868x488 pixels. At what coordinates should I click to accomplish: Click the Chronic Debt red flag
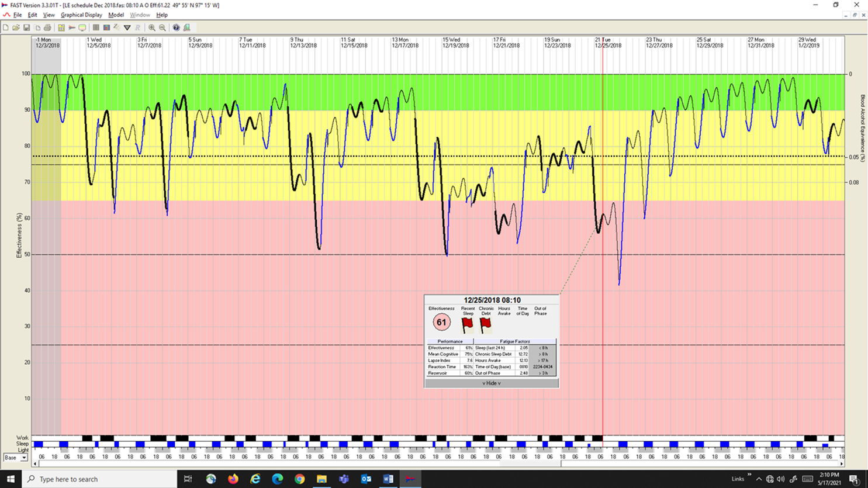click(486, 324)
